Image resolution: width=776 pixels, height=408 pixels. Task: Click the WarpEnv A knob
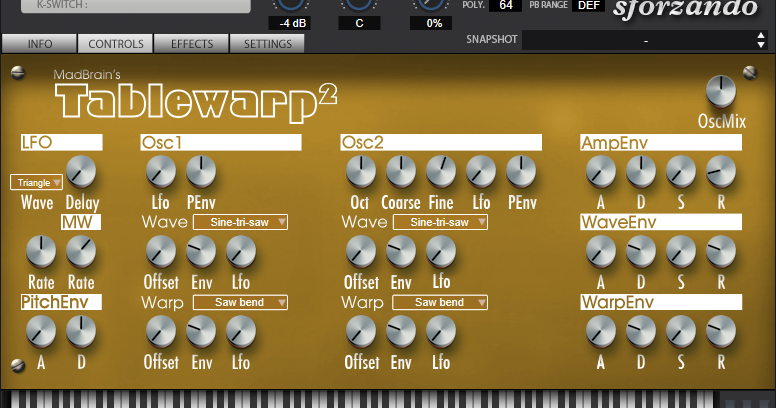pyautogui.click(x=601, y=331)
